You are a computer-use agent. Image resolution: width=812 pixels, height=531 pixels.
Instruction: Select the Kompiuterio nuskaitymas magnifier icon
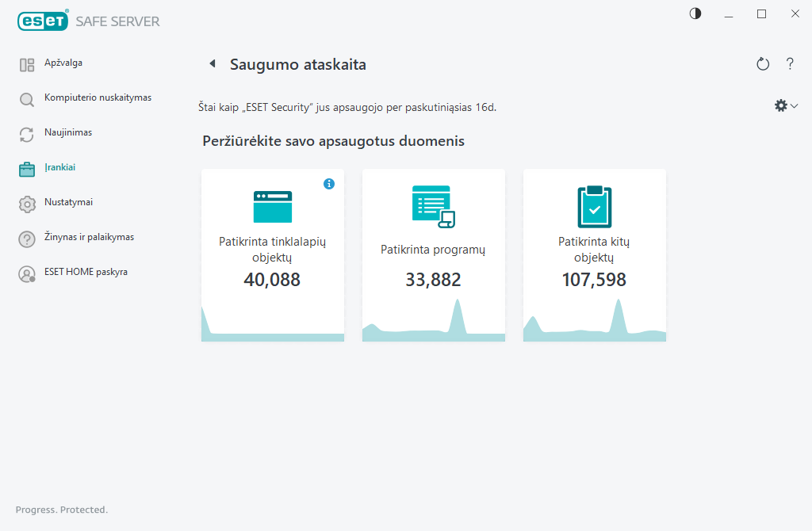click(x=27, y=99)
